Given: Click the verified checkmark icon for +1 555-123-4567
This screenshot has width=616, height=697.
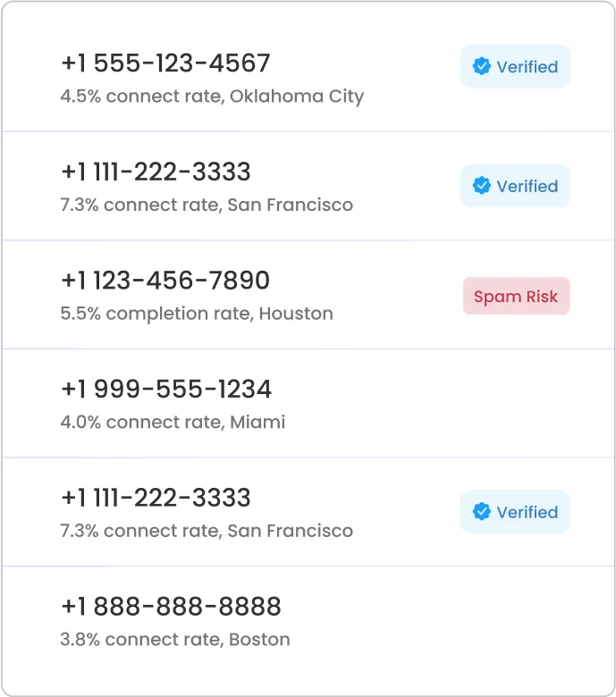Looking at the screenshot, I should [481, 66].
